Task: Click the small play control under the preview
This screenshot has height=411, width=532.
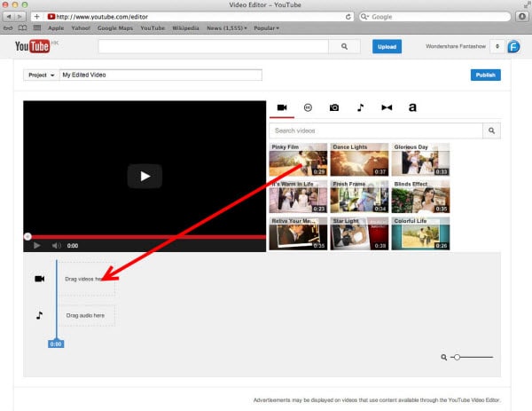Action: tap(37, 245)
